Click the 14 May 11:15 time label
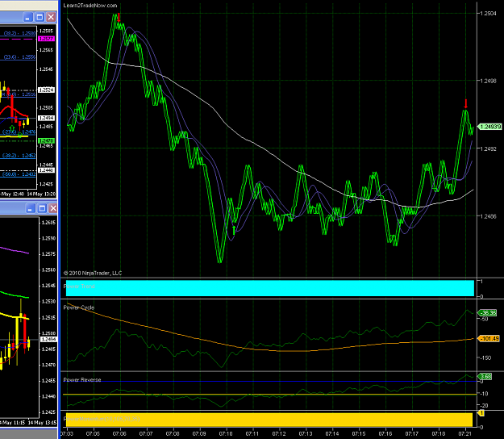Screen dimensions: 504x439 click(12, 423)
